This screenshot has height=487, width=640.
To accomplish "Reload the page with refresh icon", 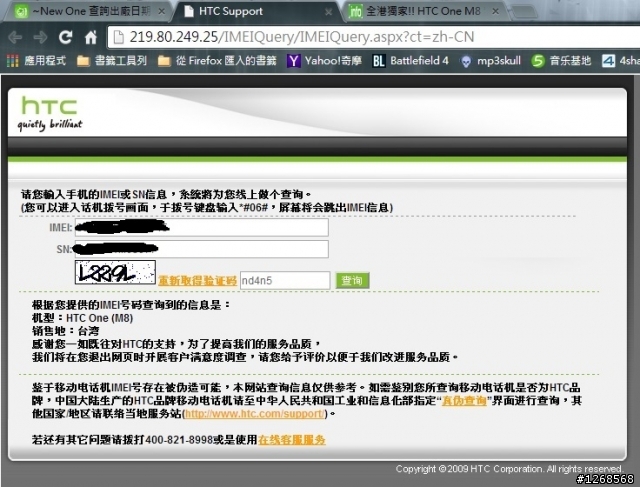I will pos(65,38).
